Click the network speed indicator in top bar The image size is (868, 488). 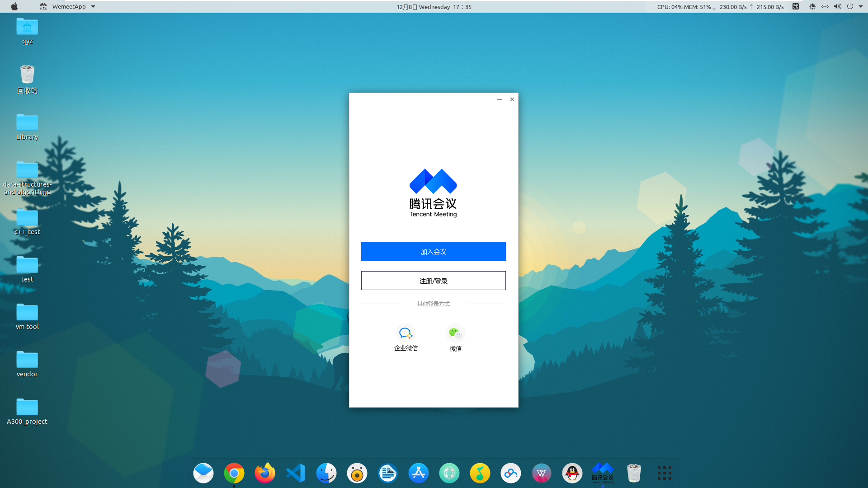pos(748,7)
